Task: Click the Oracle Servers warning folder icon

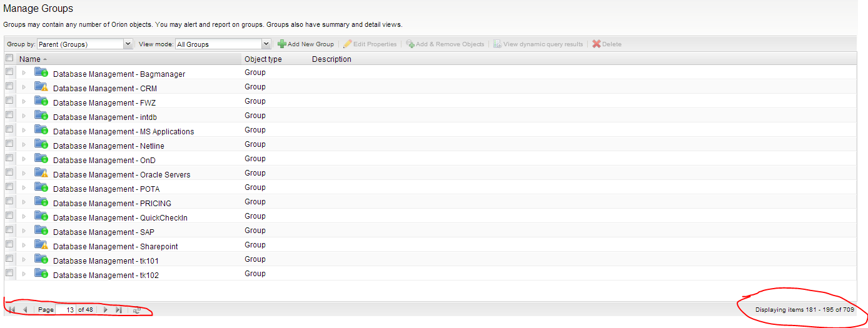Action: pyautogui.click(x=41, y=173)
